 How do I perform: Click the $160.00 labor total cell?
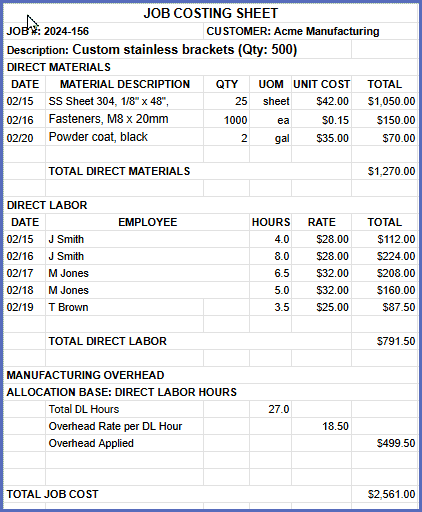tap(385, 290)
